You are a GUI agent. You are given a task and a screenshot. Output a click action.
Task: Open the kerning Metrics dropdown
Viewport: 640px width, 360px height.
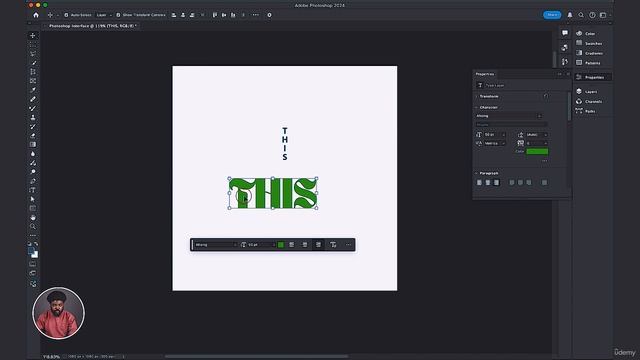point(495,143)
